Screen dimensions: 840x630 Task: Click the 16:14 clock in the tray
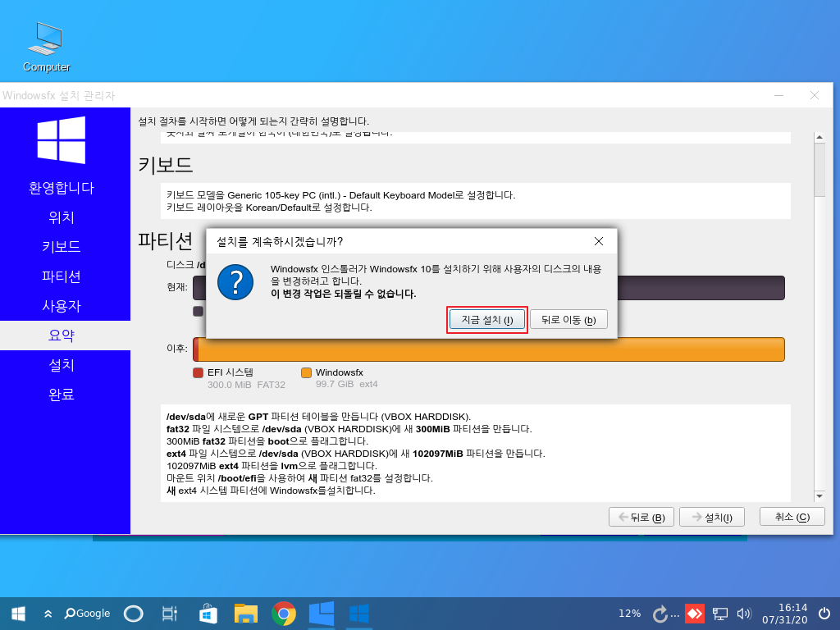point(793,608)
